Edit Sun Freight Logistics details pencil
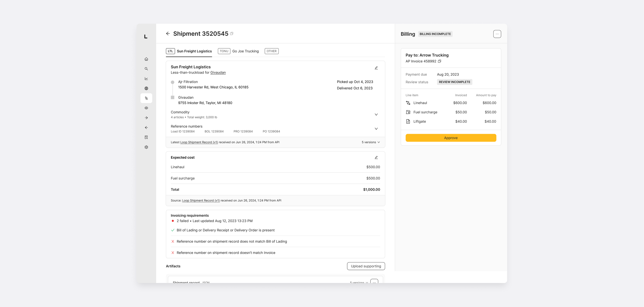 point(376,68)
